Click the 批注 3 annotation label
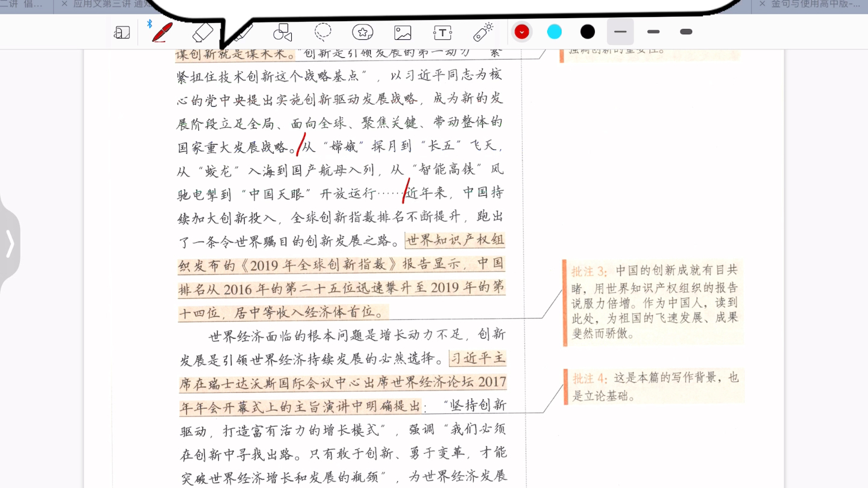The image size is (868, 488). click(x=590, y=271)
